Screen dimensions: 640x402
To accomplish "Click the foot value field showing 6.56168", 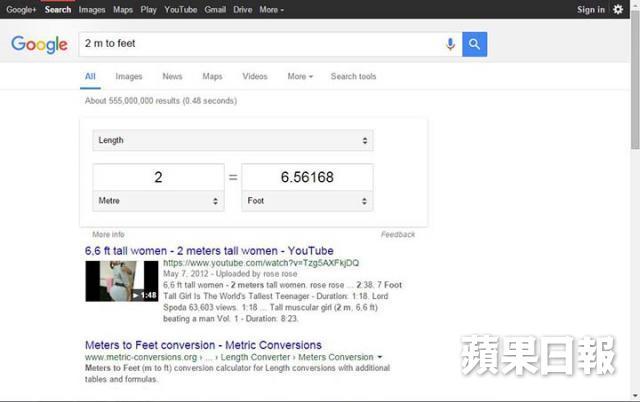I will (307, 177).
